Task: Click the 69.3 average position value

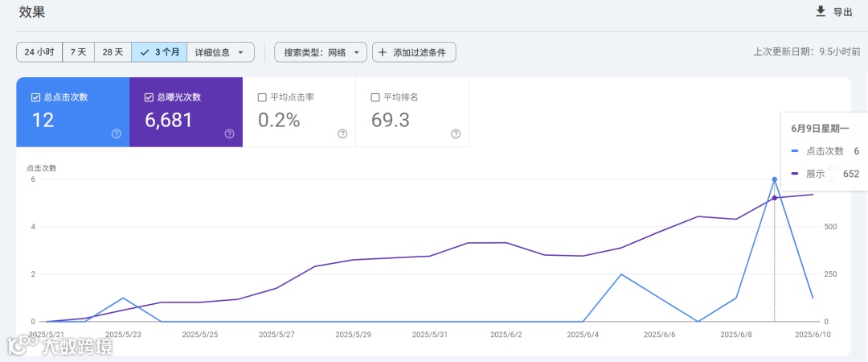Action: [x=391, y=121]
